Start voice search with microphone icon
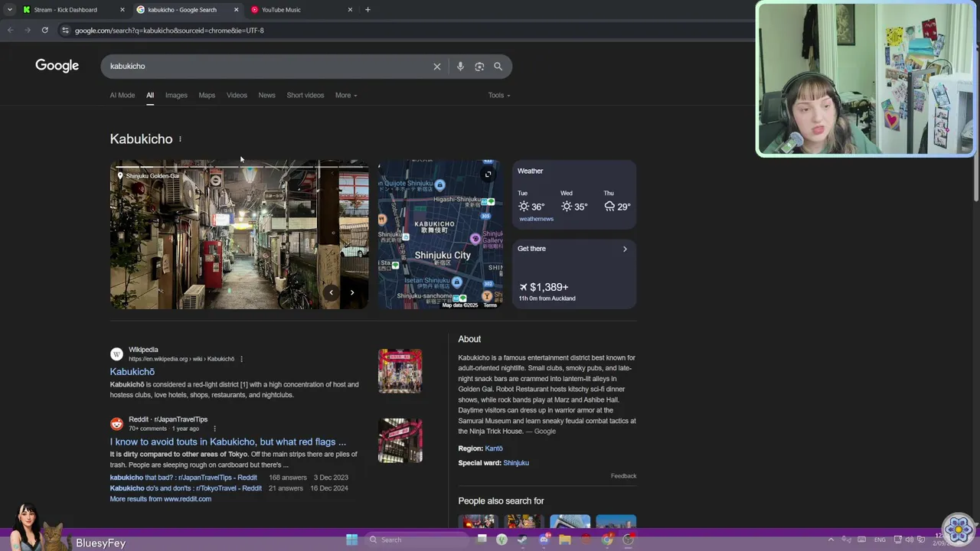This screenshot has width=980, height=551. point(460,67)
